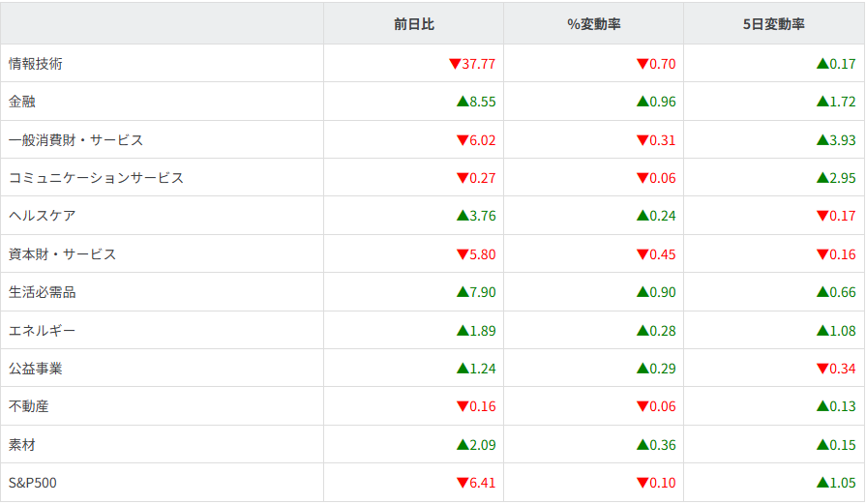Click the red down arrow next to 0.45
866x504 pixels.
pos(642,254)
